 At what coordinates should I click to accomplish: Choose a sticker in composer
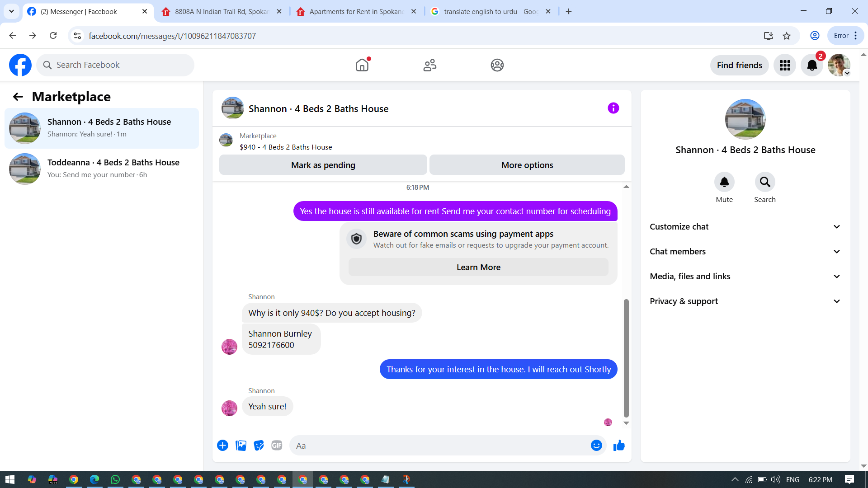click(259, 446)
